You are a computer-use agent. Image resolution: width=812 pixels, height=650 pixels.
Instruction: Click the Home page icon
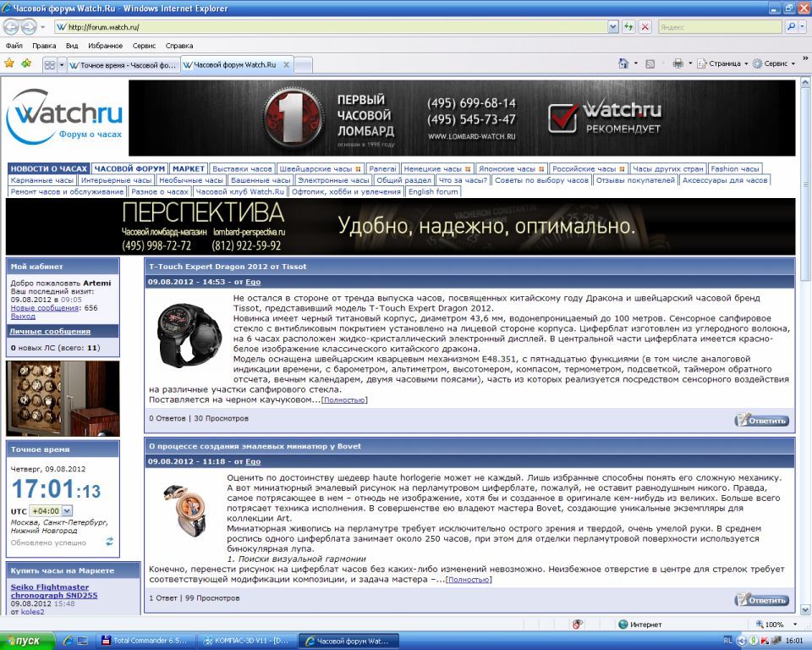(x=623, y=63)
